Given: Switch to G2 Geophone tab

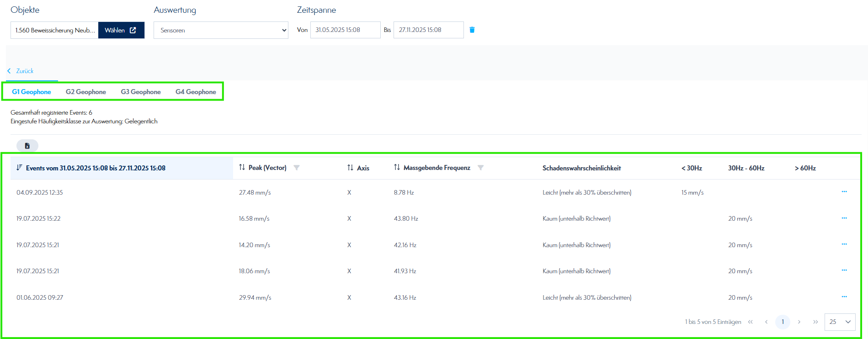Looking at the screenshot, I should pyautogui.click(x=86, y=92).
